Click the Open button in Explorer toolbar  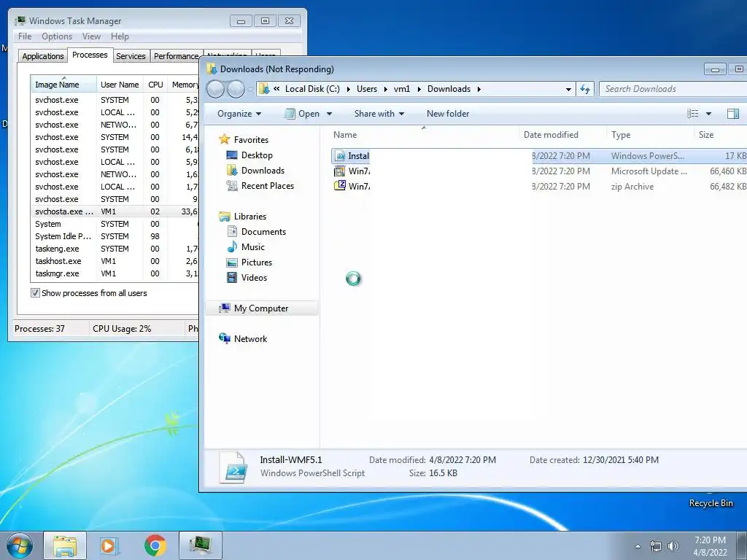coord(303,113)
